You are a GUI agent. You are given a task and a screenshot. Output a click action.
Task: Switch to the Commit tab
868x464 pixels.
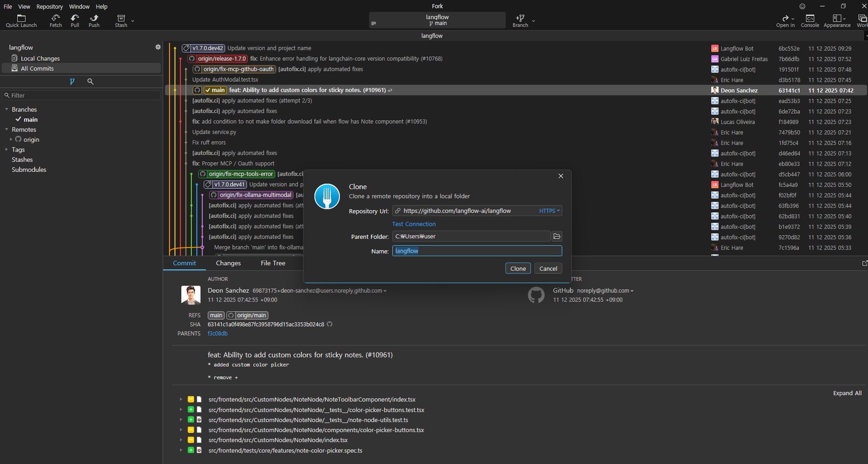tap(184, 263)
